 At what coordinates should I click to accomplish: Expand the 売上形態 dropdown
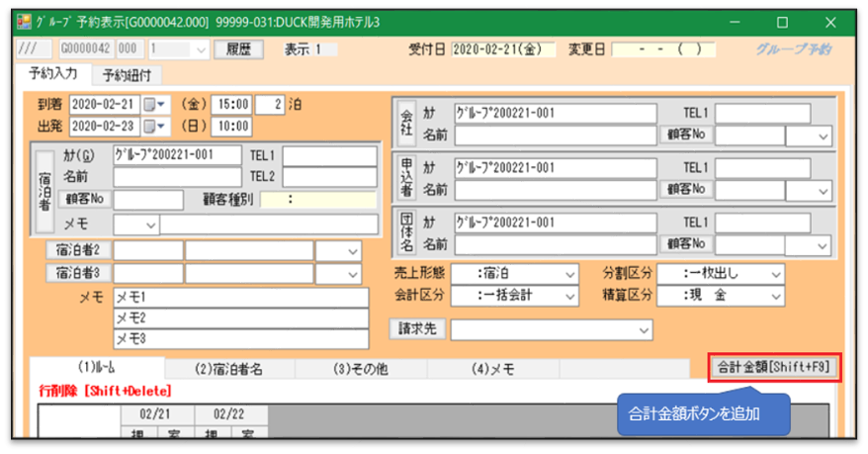570,274
